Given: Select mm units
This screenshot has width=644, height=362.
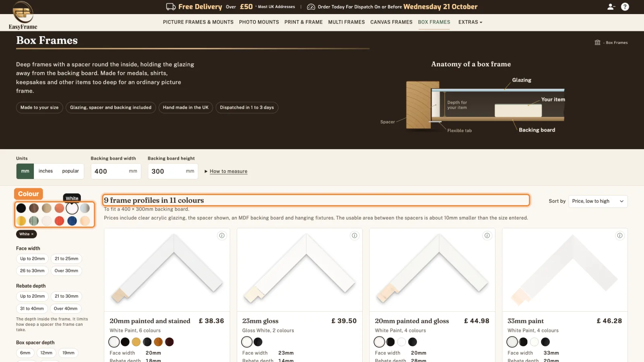Looking at the screenshot, I should click(25, 171).
